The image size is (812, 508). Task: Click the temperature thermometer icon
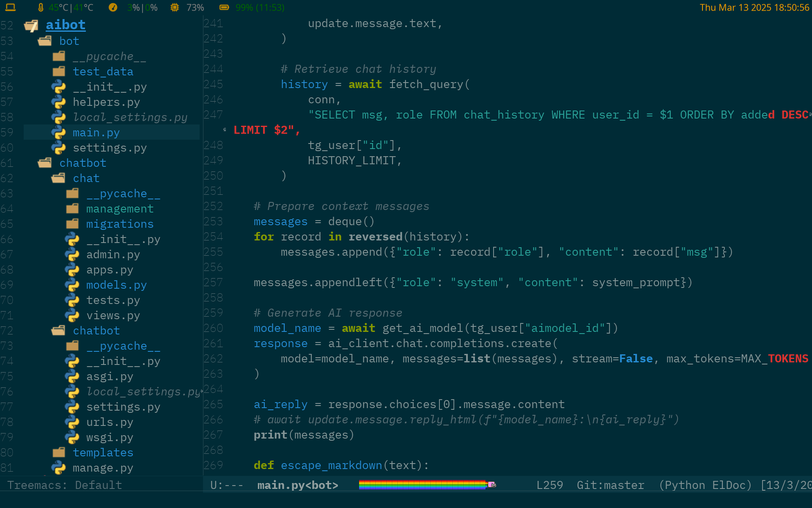[41, 7]
